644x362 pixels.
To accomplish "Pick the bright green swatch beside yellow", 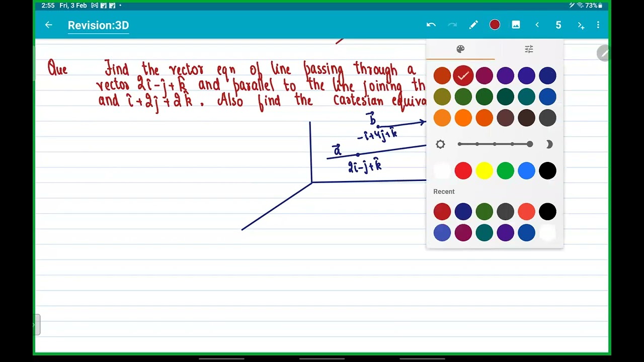I will 505,171.
